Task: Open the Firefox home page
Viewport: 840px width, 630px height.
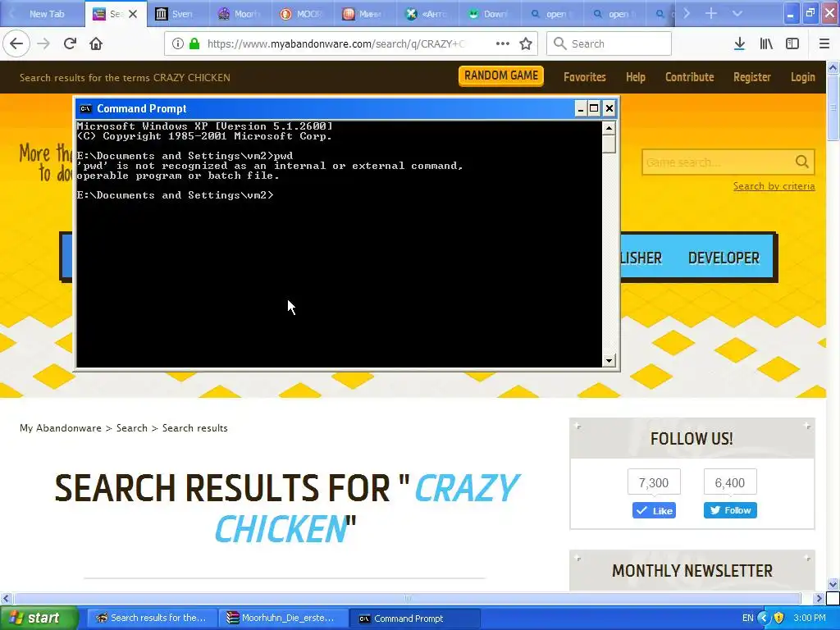Action: [x=96, y=43]
